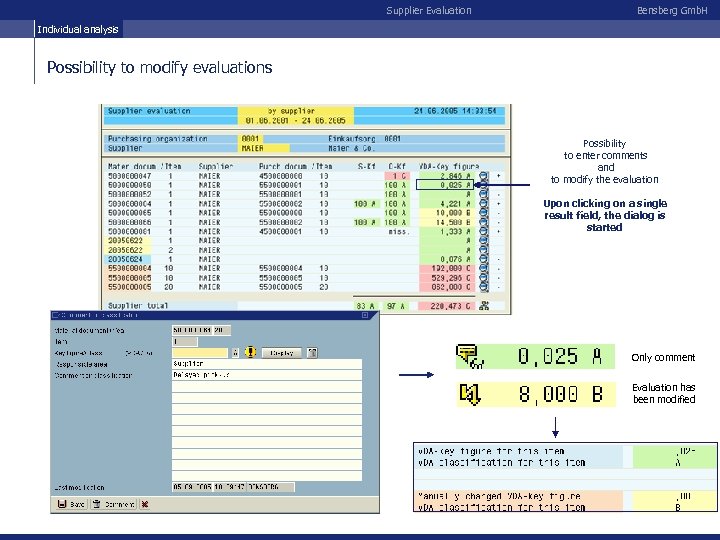
Task: Click the yellow 'by supplier' header cell
Action: pos(296,111)
